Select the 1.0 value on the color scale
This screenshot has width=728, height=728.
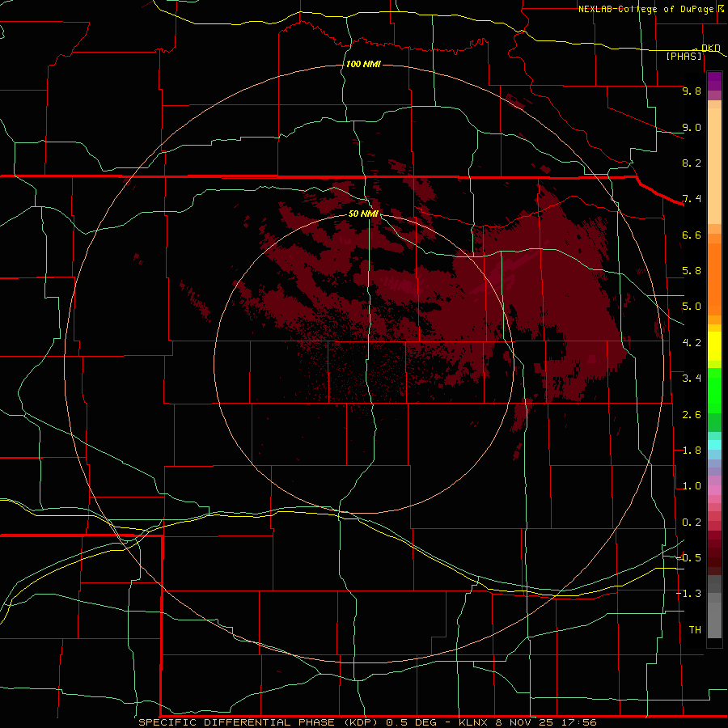692,486
